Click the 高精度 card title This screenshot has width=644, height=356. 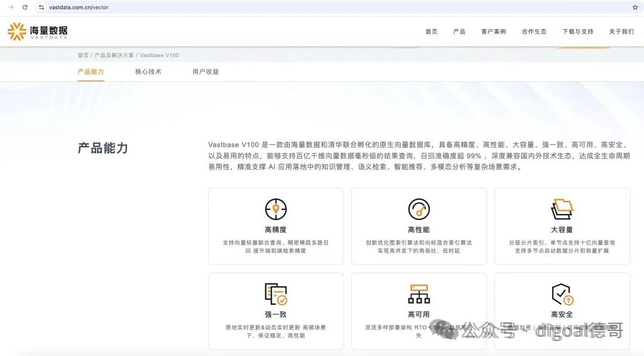275,230
